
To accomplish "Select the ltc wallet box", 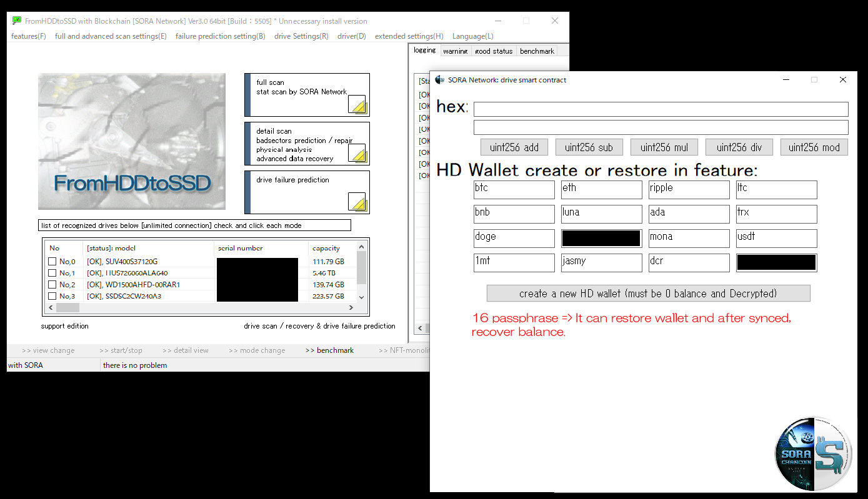I will pyautogui.click(x=777, y=190).
